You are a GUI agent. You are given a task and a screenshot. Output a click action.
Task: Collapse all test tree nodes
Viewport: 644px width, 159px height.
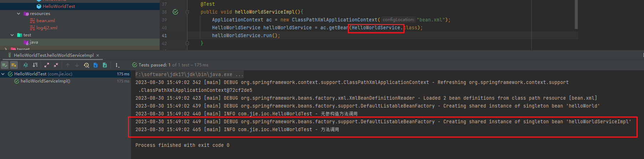(x=56, y=65)
